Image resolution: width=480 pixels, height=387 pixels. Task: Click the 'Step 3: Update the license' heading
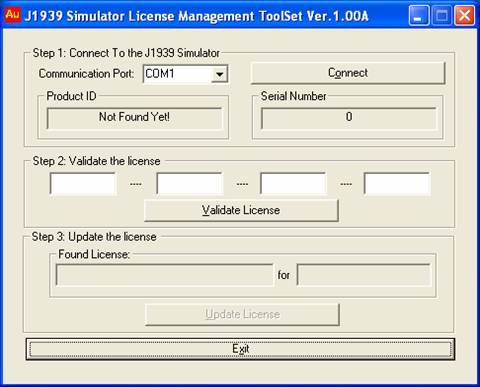tap(94, 237)
